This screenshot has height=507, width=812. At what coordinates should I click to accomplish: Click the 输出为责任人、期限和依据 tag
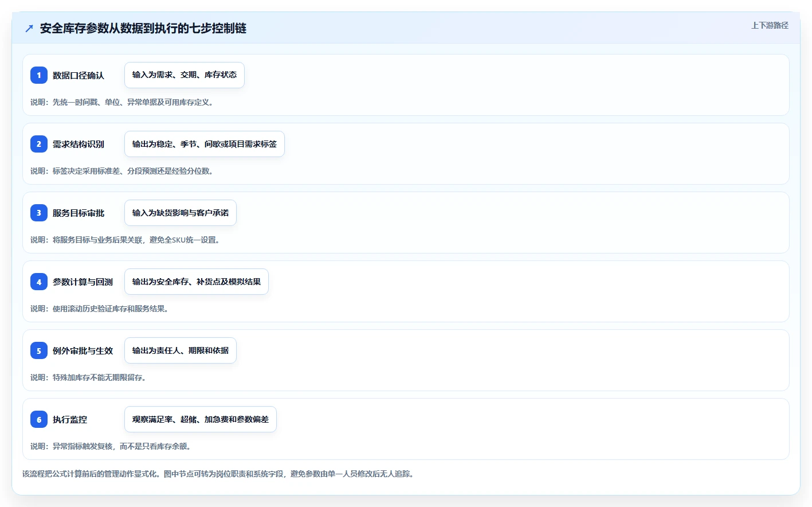click(181, 350)
